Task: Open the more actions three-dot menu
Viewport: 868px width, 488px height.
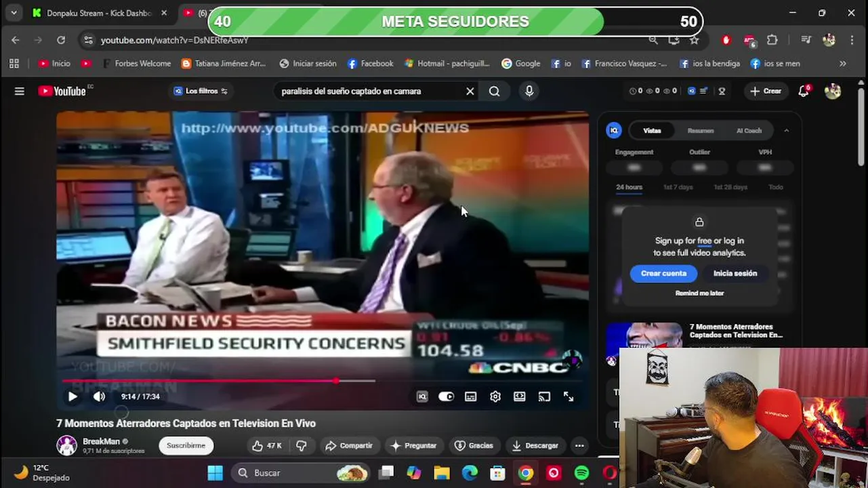Action: pos(579,445)
